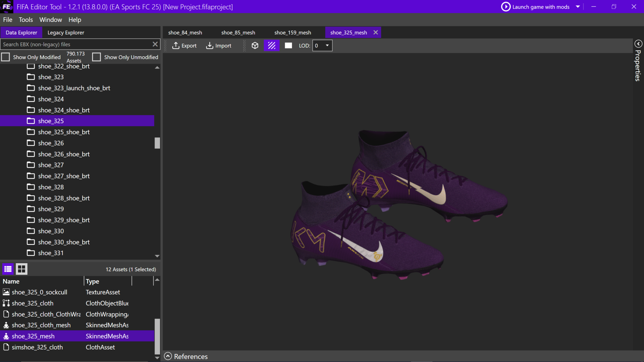
Task: Expand the Properties side panel arrow
Action: coord(638,44)
